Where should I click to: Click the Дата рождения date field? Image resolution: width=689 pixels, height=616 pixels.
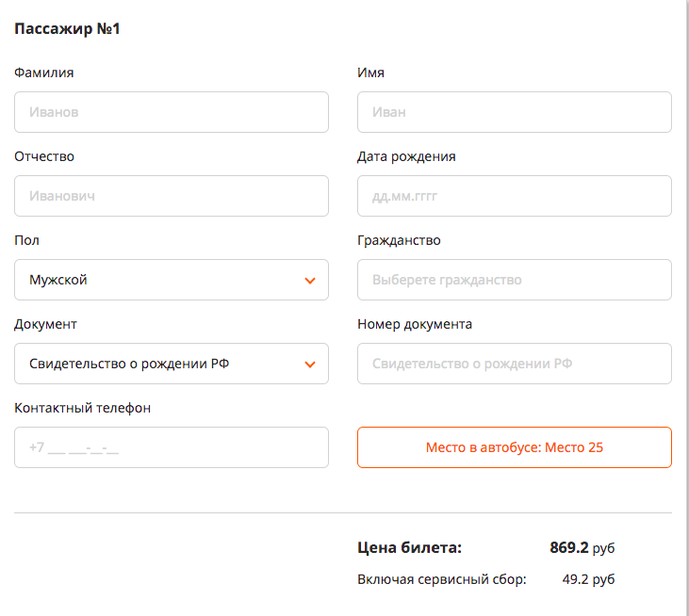(514, 196)
